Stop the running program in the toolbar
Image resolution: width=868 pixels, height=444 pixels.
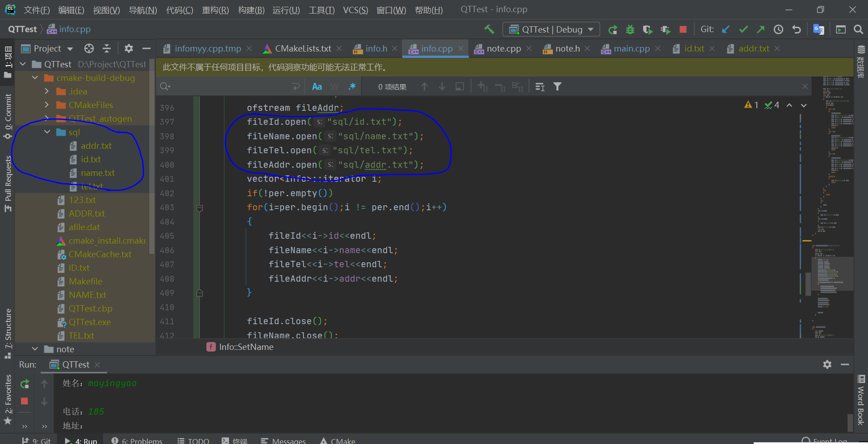coord(683,30)
